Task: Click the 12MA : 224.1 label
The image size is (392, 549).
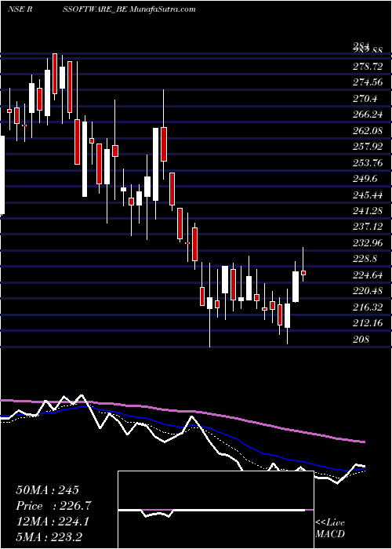Action: point(53,522)
